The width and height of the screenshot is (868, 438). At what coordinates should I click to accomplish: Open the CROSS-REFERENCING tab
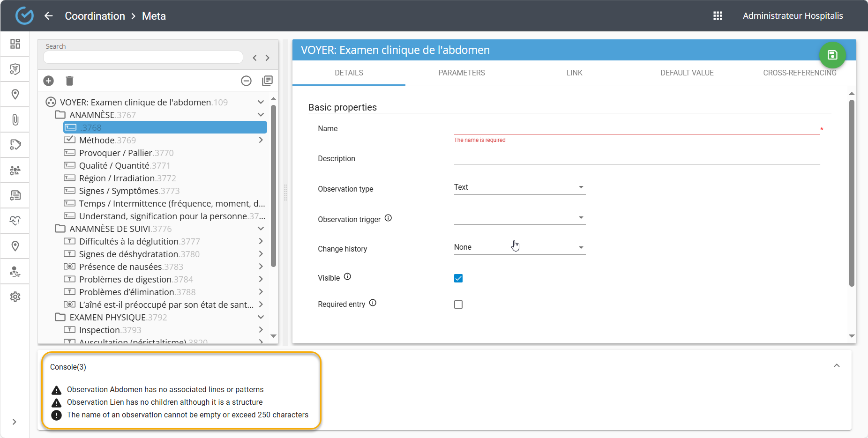(799, 73)
